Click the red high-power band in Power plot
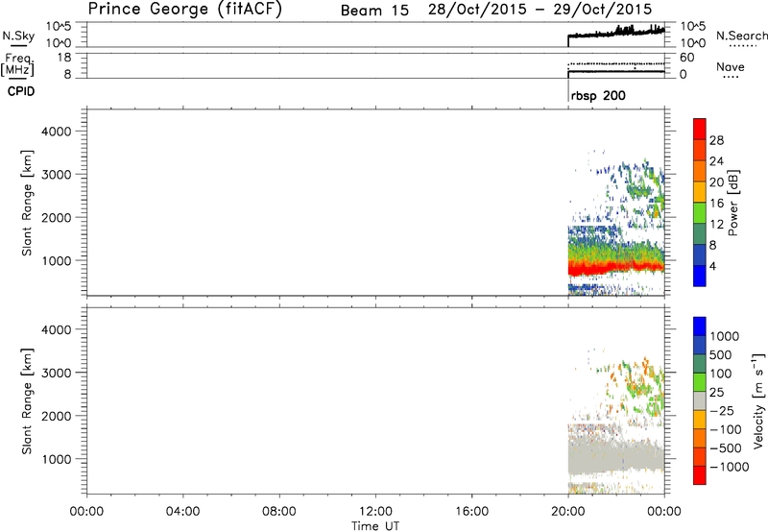 (616, 267)
